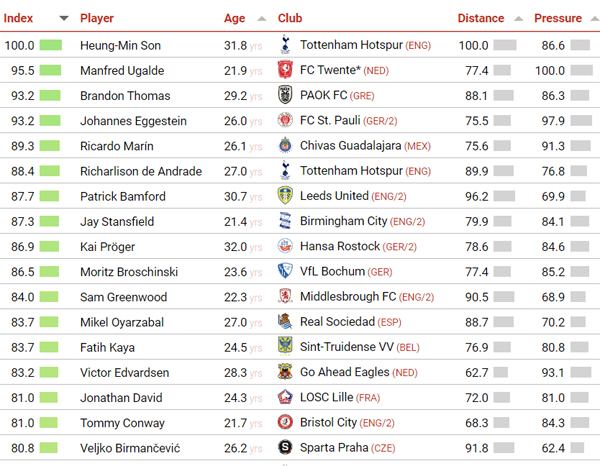Click the Sparta Praha club badge
The width and height of the screenshot is (600, 466).
click(285, 447)
